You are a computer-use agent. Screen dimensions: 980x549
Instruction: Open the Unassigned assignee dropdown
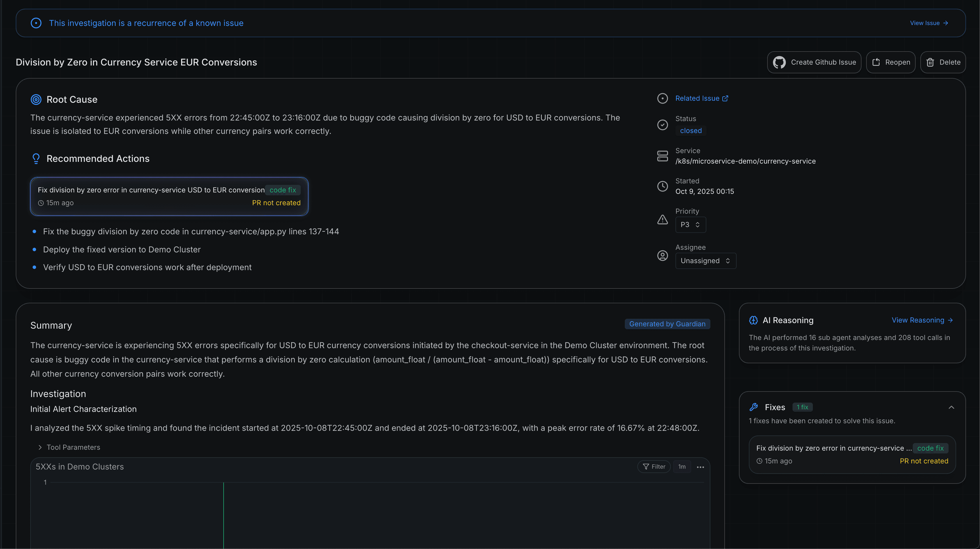click(x=706, y=261)
